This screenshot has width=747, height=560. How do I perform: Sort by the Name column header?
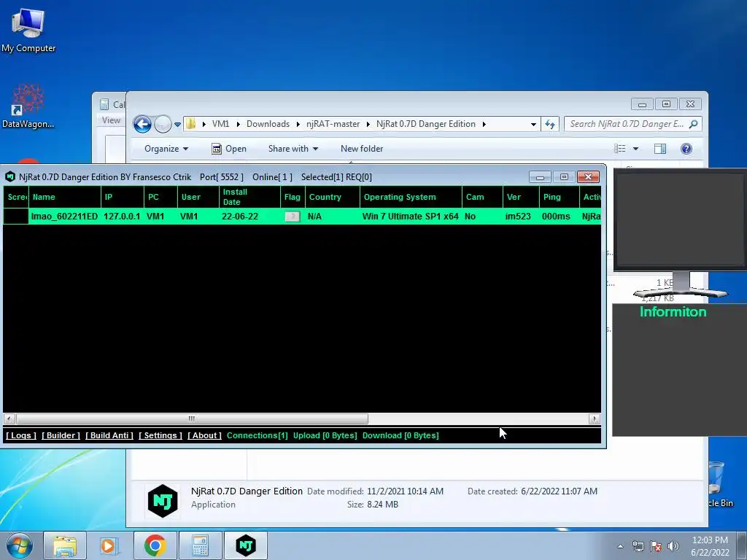pos(65,197)
